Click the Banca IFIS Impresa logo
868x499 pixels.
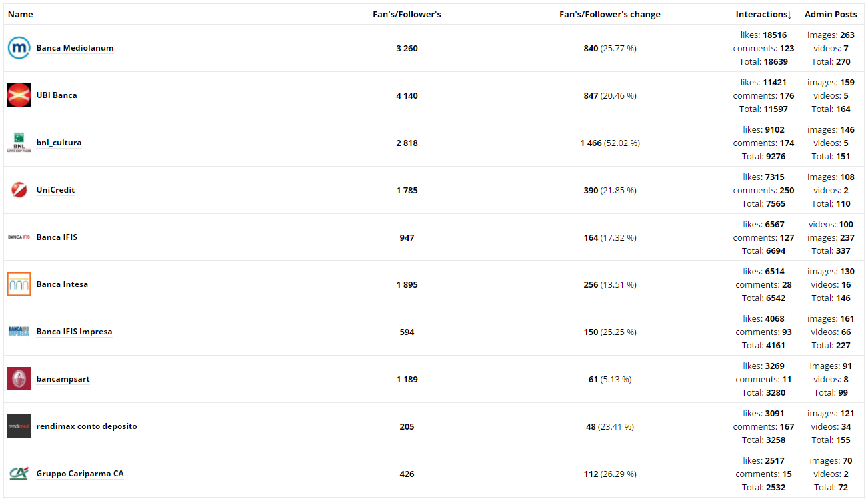(x=19, y=332)
